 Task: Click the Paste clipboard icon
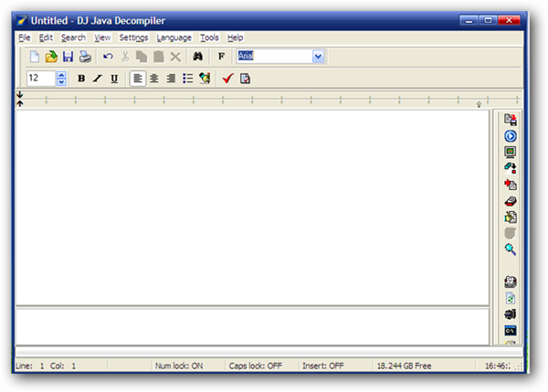click(x=159, y=57)
